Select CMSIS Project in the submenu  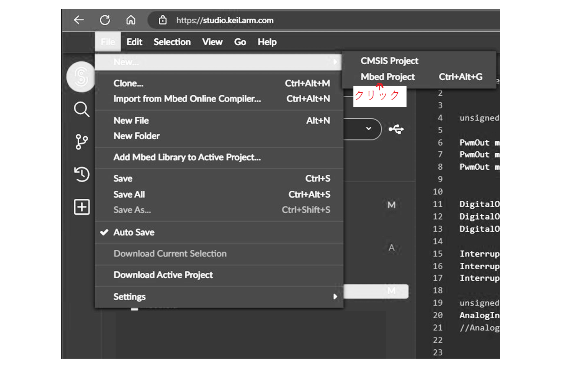[389, 61]
